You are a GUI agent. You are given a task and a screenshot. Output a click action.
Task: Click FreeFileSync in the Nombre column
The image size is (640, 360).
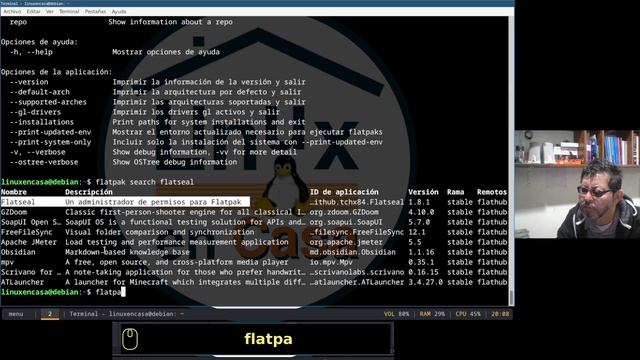27,232
